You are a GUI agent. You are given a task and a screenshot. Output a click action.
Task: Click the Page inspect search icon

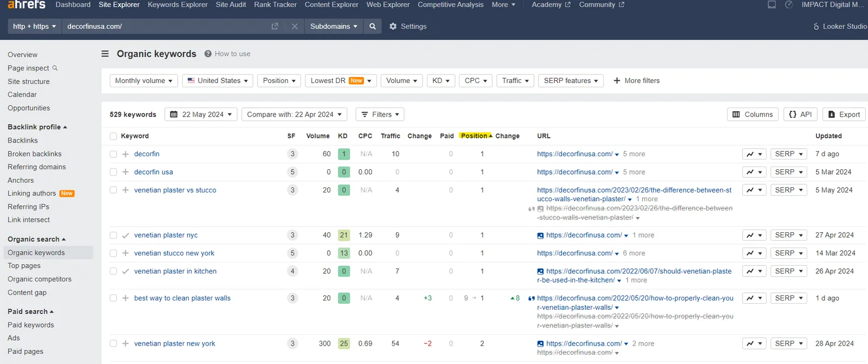(55, 68)
